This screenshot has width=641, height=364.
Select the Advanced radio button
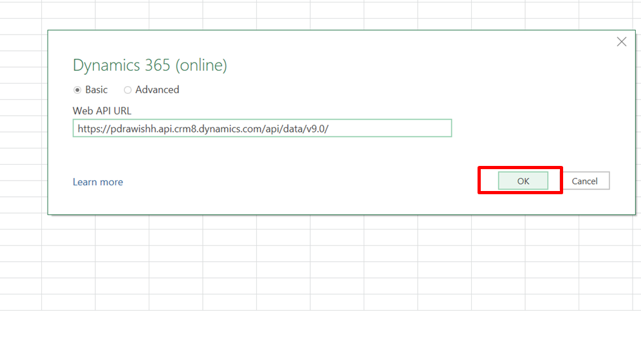pyautogui.click(x=127, y=90)
